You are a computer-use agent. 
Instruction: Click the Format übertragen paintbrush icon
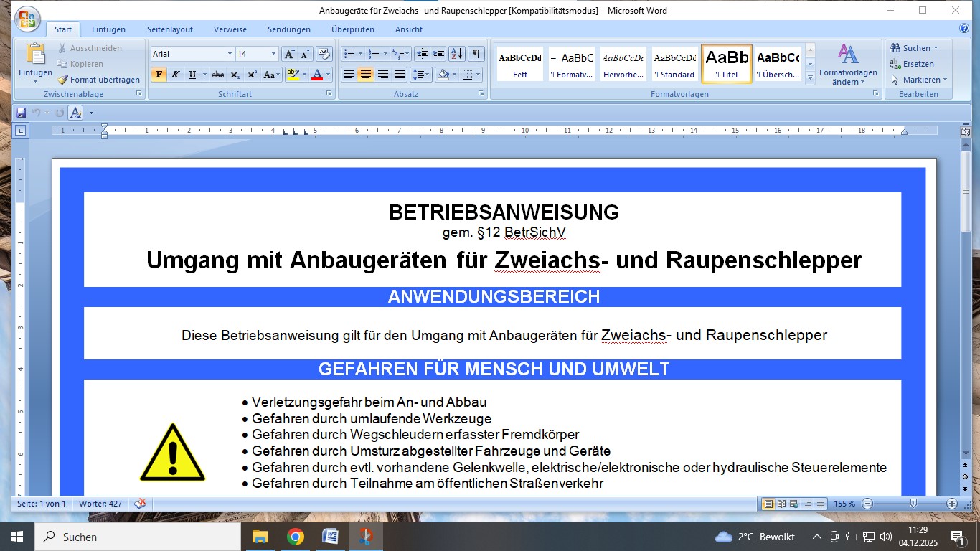(x=63, y=80)
